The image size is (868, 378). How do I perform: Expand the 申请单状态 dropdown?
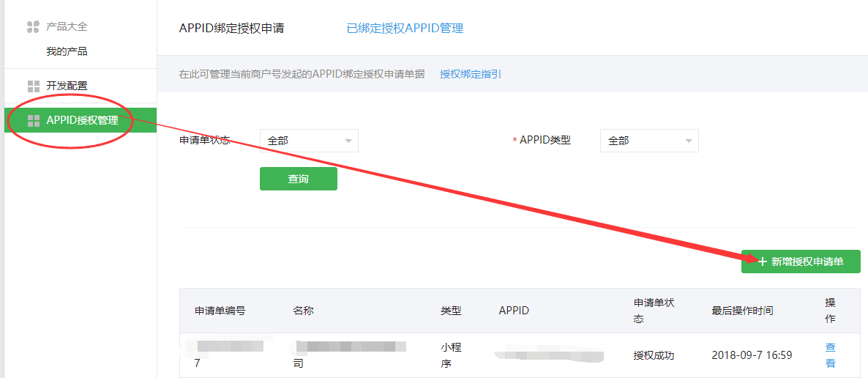point(308,141)
